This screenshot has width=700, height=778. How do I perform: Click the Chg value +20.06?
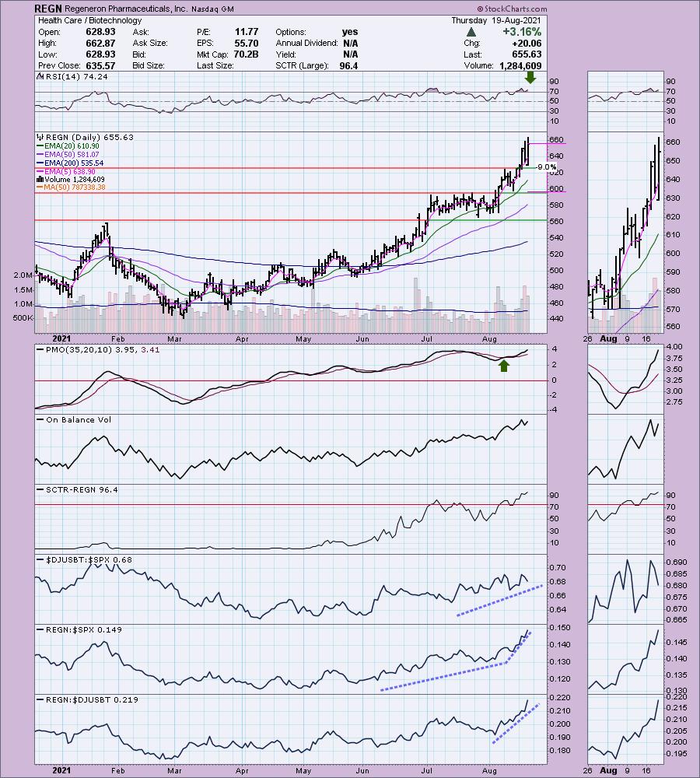pos(527,43)
